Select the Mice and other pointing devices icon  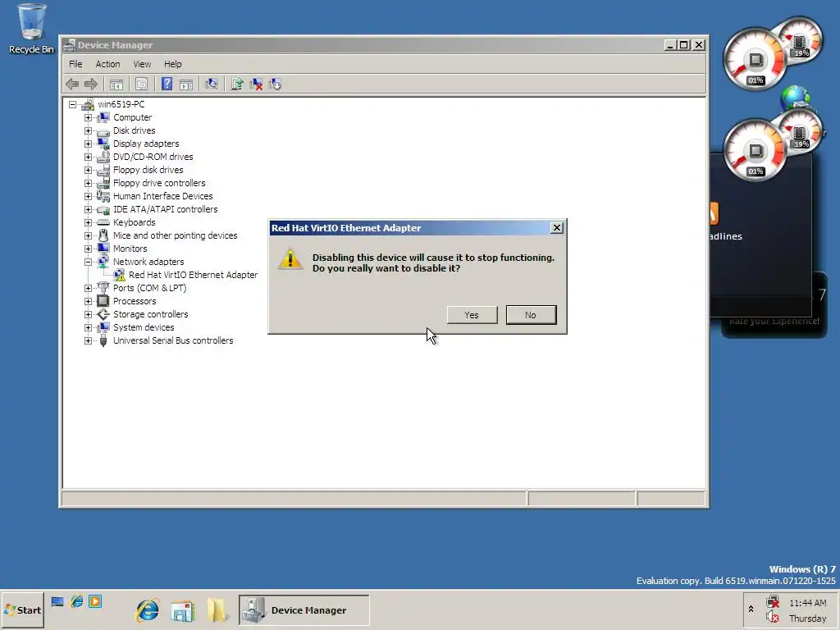click(103, 235)
